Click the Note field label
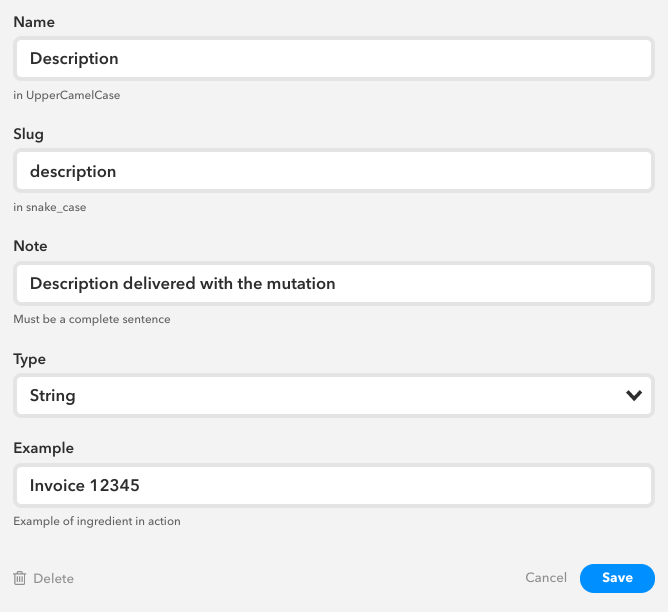Viewport: 668px width, 612px height. coord(30,246)
